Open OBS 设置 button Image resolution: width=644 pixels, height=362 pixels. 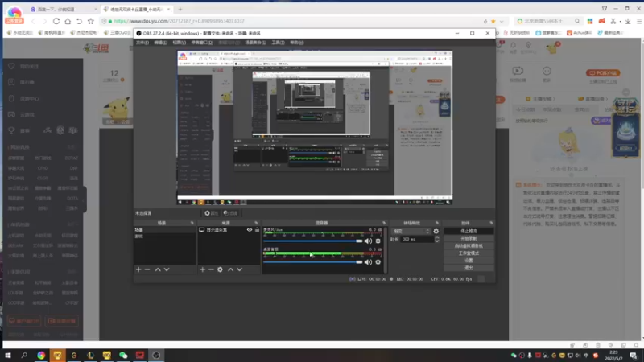pos(469,261)
